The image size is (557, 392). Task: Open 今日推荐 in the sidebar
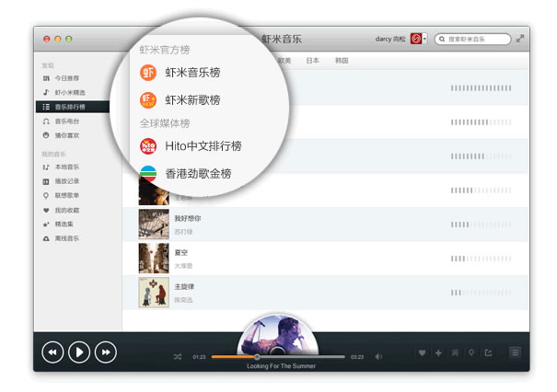tap(66, 78)
